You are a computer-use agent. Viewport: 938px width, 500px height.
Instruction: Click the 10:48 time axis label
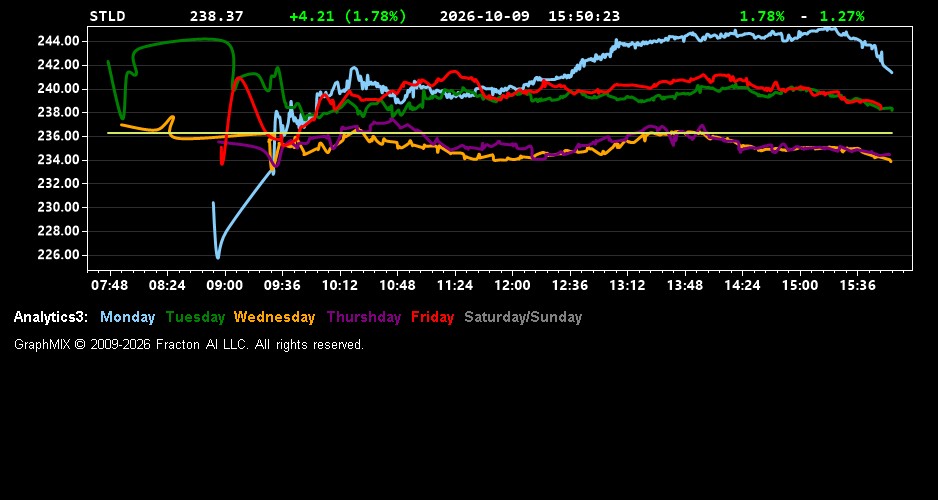[x=397, y=286]
